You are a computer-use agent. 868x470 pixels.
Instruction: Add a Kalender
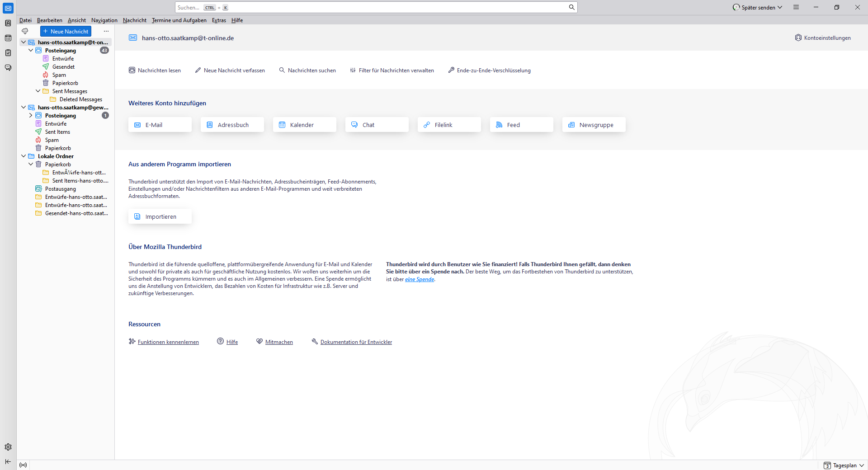(x=305, y=125)
